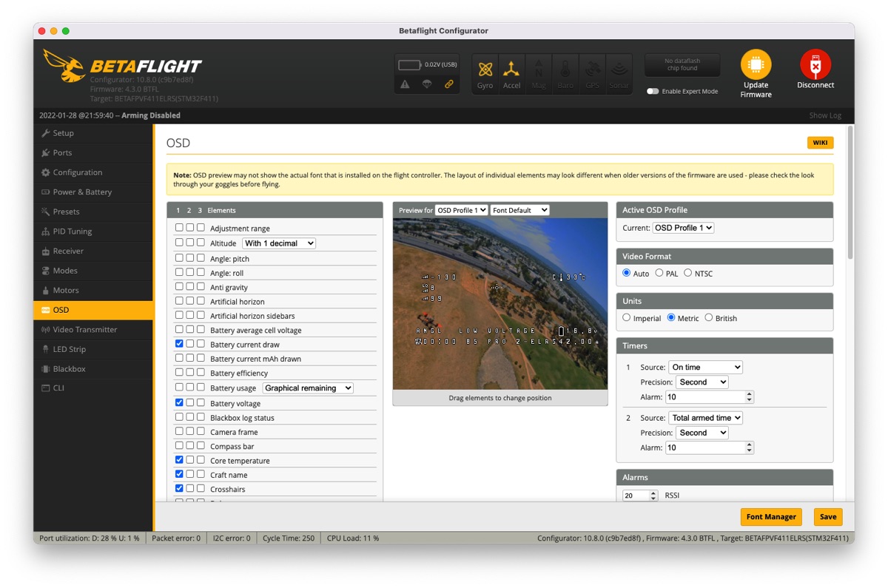Image resolution: width=888 pixels, height=588 pixels.
Task: Open Timer 1 Precision dropdown
Action: coord(702,382)
